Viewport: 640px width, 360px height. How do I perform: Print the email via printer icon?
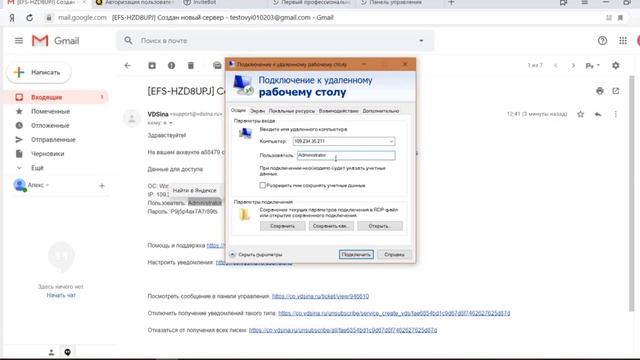[x=600, y=91]
